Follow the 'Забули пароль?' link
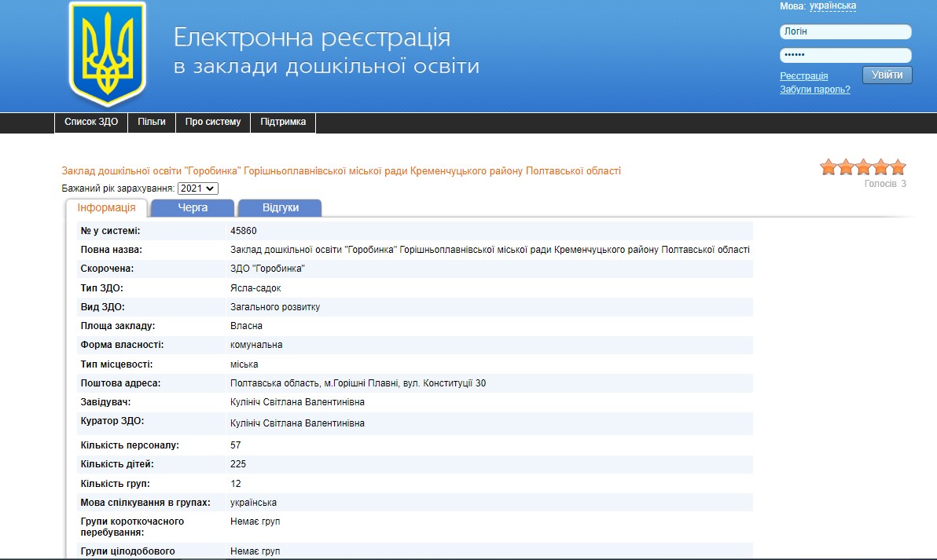This screenshot has width=937, height=560. [814, 90]
